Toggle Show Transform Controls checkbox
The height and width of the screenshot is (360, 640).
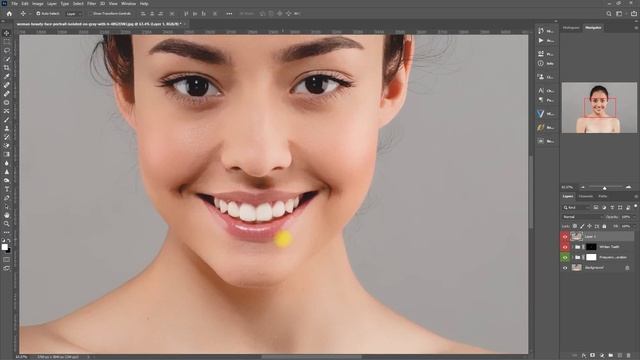pos(91,13)
